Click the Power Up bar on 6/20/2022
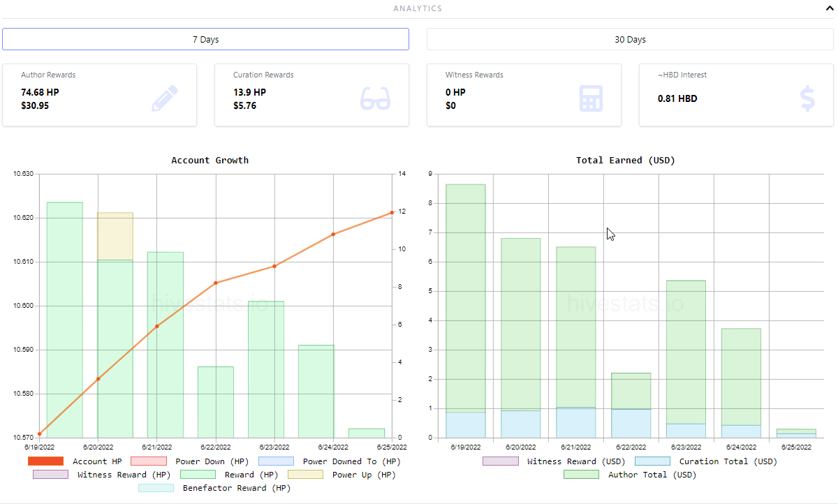838x504 pixels. point(115,236)
